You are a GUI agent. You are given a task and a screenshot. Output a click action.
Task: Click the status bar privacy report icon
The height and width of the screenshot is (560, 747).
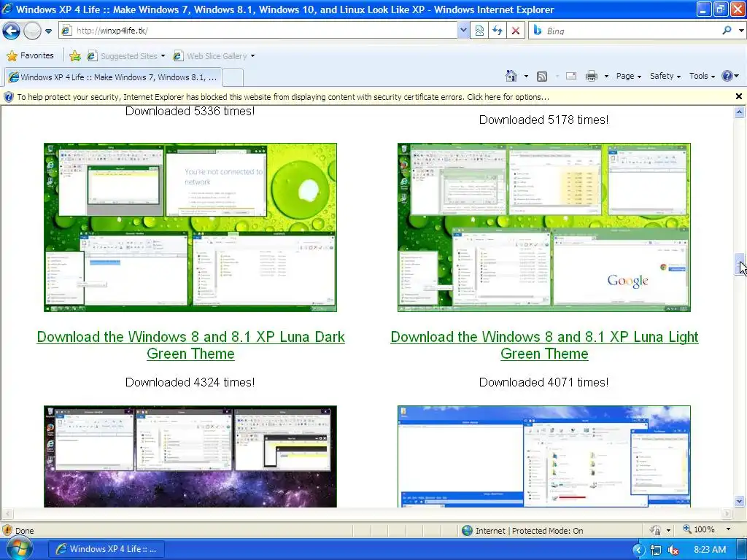[x=656, y=530]
